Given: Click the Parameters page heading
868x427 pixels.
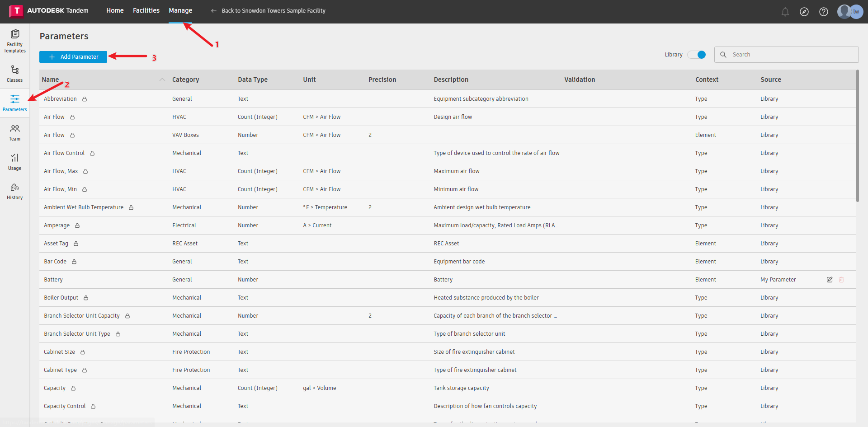Looking at the screenshot, I should (64, 36).
